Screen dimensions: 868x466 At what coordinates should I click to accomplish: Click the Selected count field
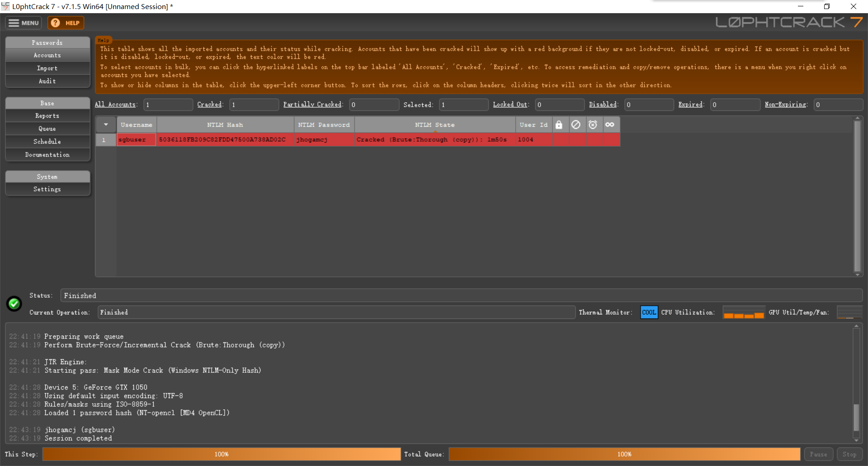coord(464,105)
